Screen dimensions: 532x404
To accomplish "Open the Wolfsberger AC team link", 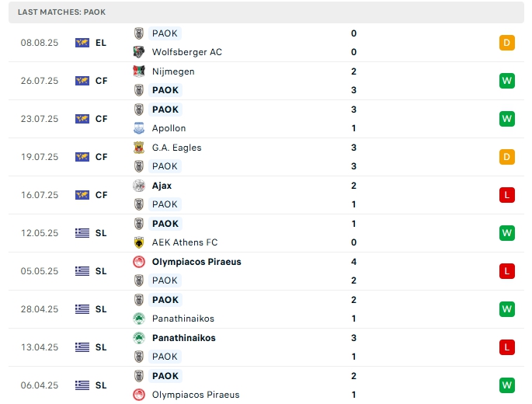I will click(x=186, y=52).
